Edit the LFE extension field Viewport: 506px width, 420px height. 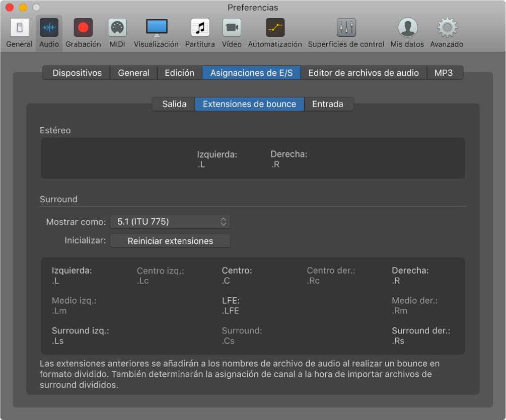tap(231, 311)
